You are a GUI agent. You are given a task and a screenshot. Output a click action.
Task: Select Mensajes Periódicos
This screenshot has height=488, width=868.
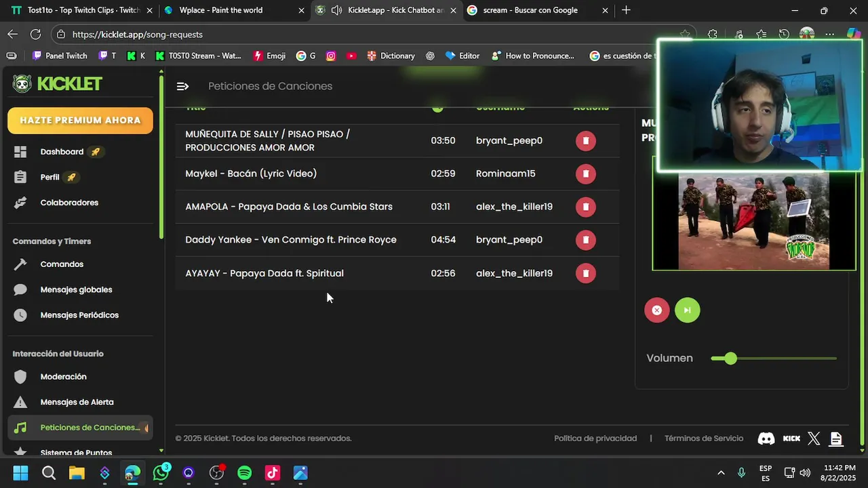(79, 315)
